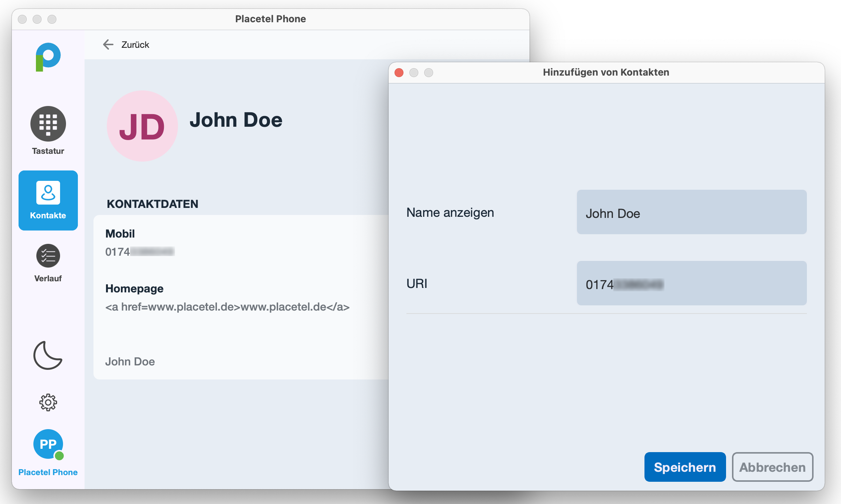This screenshot has width=841, height=504.
Task: Click the Placetel logo at top
Action: (48, 57)
